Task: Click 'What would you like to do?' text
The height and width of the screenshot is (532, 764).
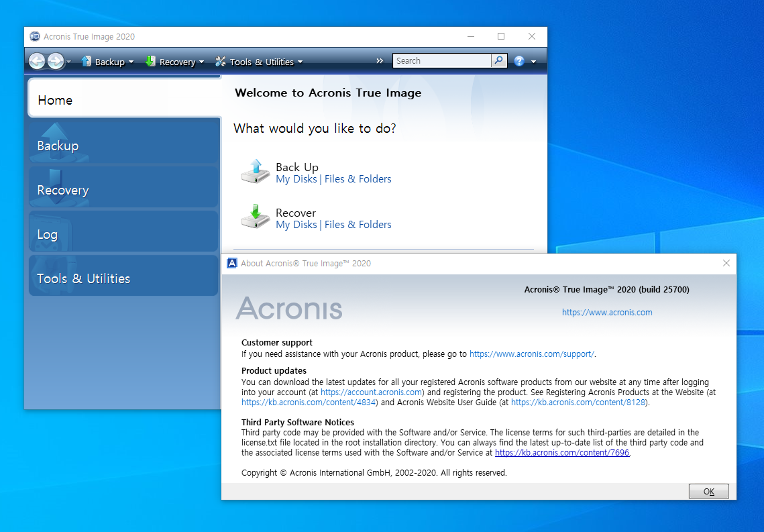Action: (x=315, y=129)
